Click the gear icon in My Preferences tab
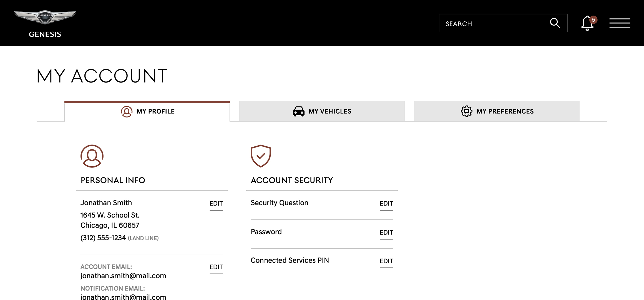This screenshot has width=644, height=300. click(466, 111)
